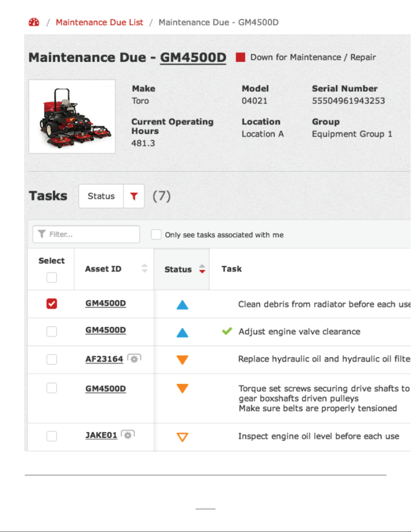
Task: Uncheck the Clean debris row checkbox
Action: pyautogui.click(x=52, y=303)
